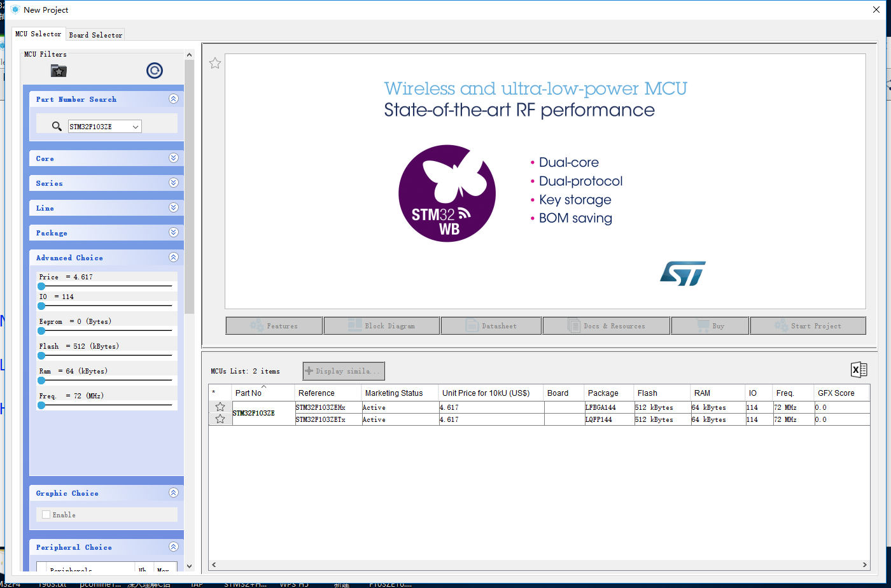This screenshot has height=588, width=891.
Task: Select the STM32F103ZETx reference cell
Action: (x=328, y=419)
